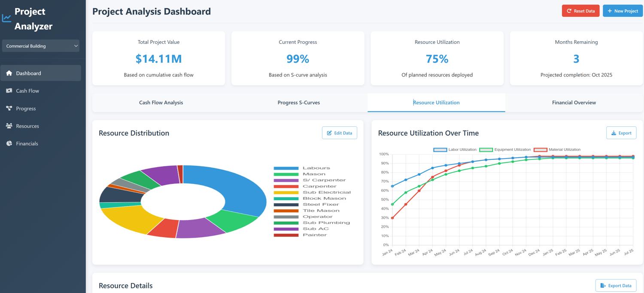The width and height of the screenshot is (644, 293).
Task: Go to Cash Flow in the sidebar
Action: coord(41,91)
